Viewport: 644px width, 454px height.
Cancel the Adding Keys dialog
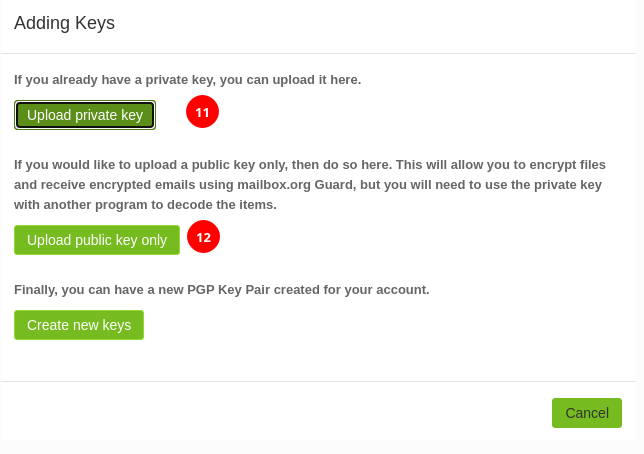click(586, 413)
